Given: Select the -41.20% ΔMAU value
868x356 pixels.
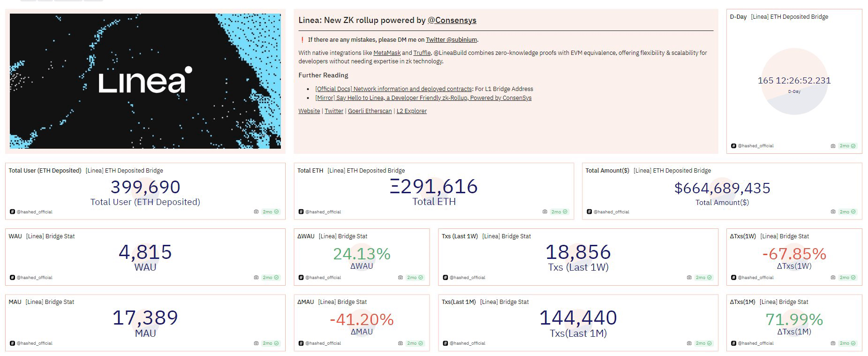Looking at the screenshot, I should (x=362, y=319).
